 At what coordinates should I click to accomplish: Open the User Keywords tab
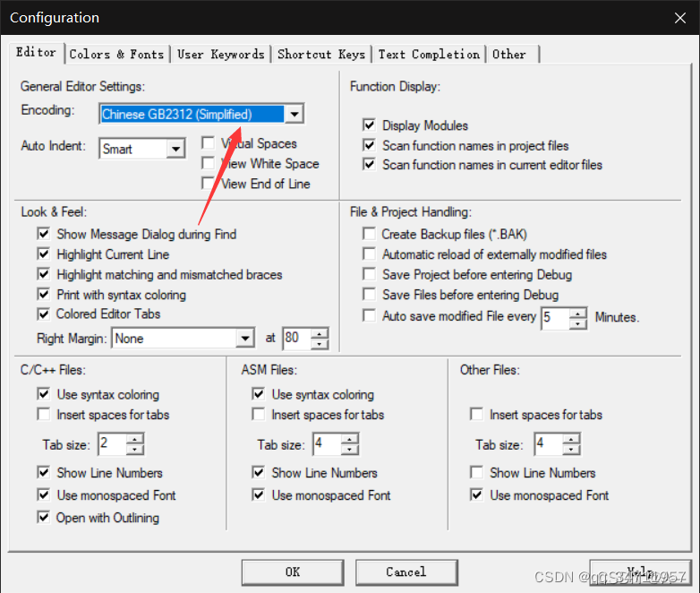(221, 55)
